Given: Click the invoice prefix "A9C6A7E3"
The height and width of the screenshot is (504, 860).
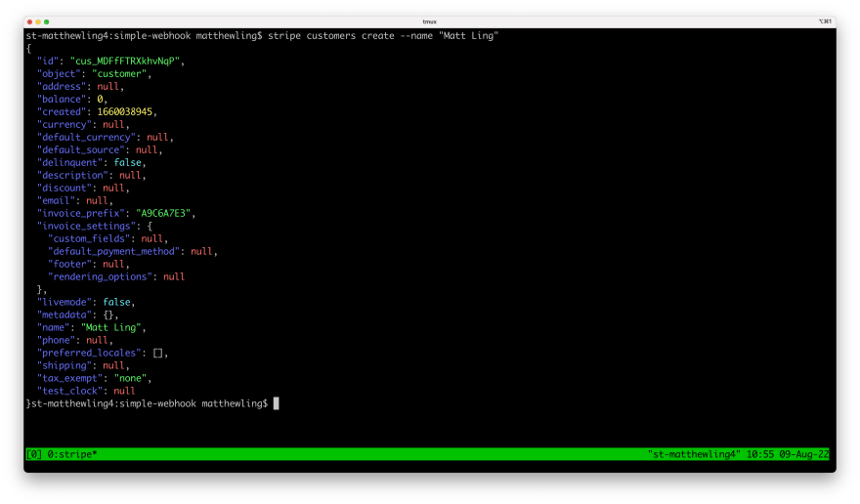Looking at the screenshot, I should [x=163, y=213].
